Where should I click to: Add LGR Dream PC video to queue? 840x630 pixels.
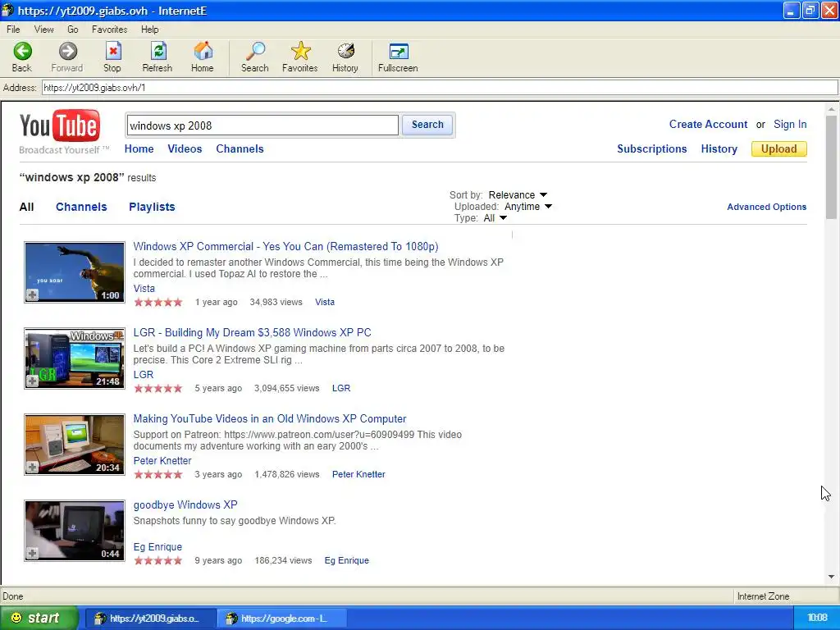click(x=32, y=381)
